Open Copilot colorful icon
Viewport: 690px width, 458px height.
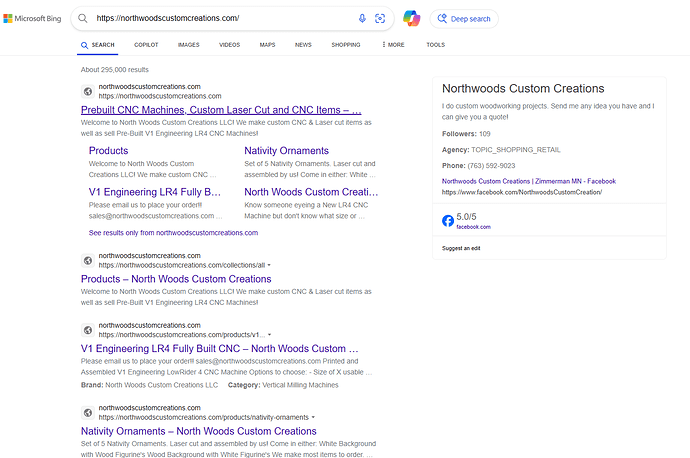(411, 18)
